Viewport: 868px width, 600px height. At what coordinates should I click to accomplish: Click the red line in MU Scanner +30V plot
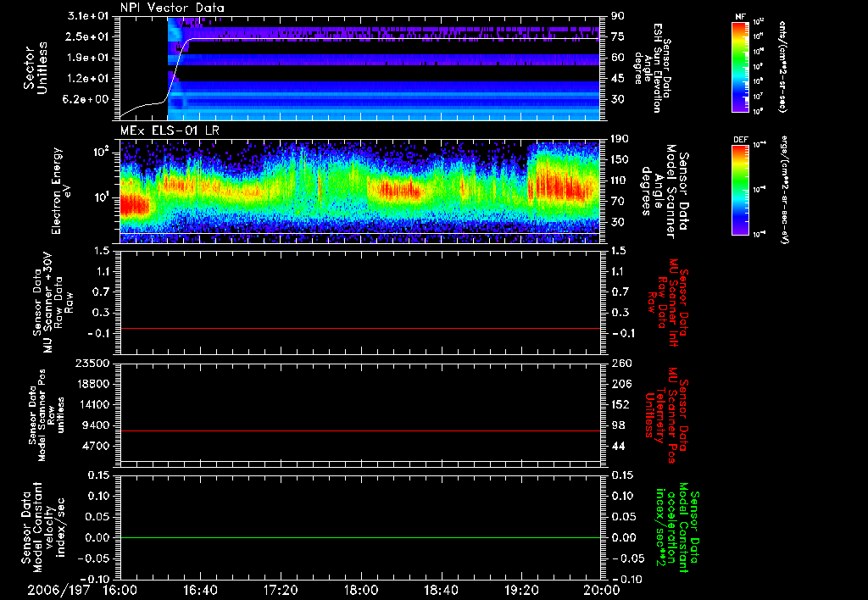(x=359, y=328)
